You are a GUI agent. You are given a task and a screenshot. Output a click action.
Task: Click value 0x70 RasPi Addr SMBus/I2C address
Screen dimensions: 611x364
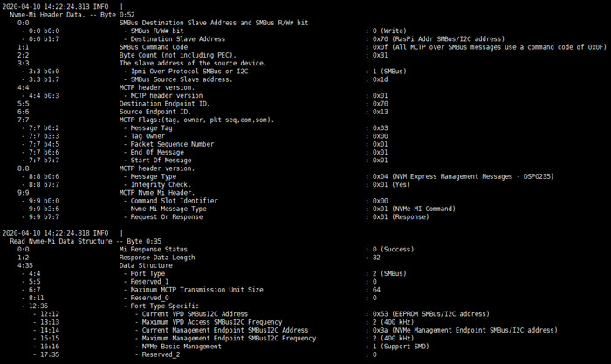[438, 39]
